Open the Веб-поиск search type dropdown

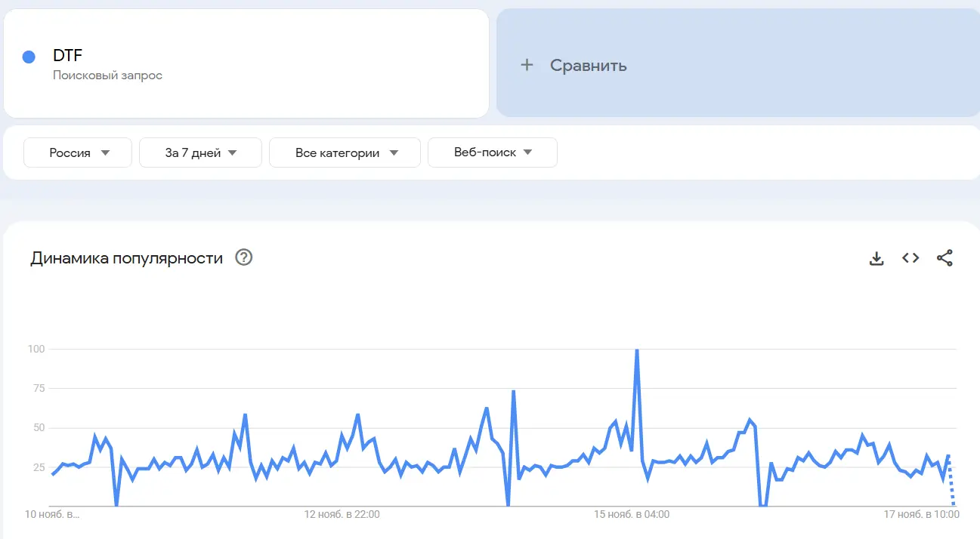tap(493, 152)
